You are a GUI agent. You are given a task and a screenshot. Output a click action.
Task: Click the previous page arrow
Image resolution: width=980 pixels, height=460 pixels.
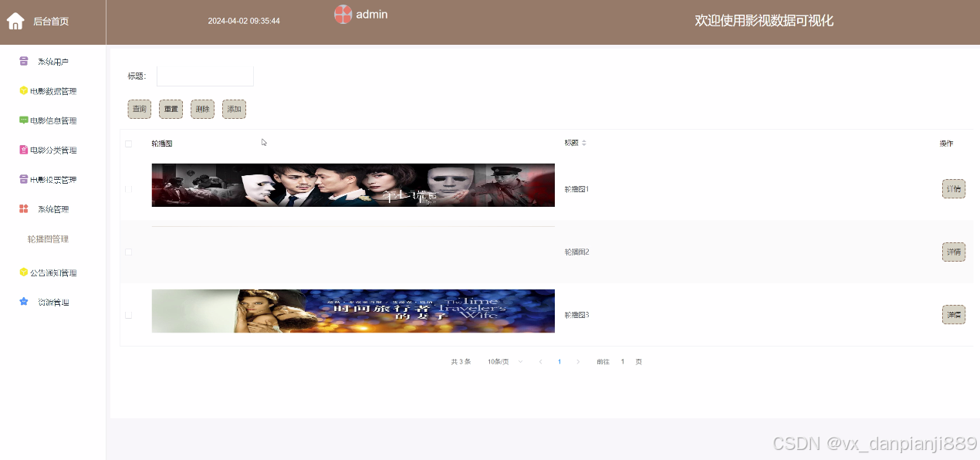pyautogui.click(x=540, y=361)
